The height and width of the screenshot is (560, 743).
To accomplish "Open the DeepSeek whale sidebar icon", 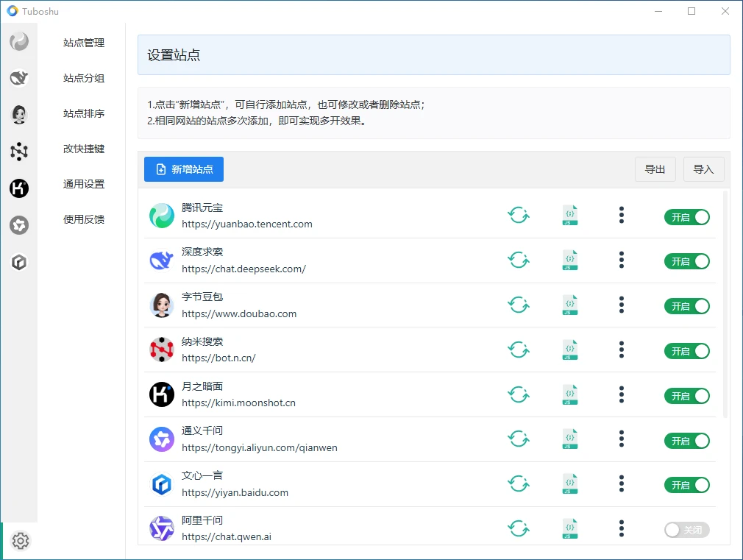I will [19, 78].
